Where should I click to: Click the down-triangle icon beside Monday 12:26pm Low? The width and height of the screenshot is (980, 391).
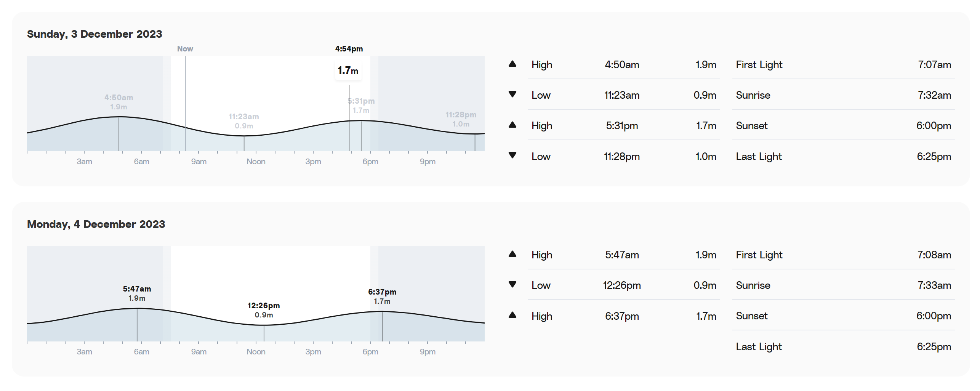[x=512, y=285]
